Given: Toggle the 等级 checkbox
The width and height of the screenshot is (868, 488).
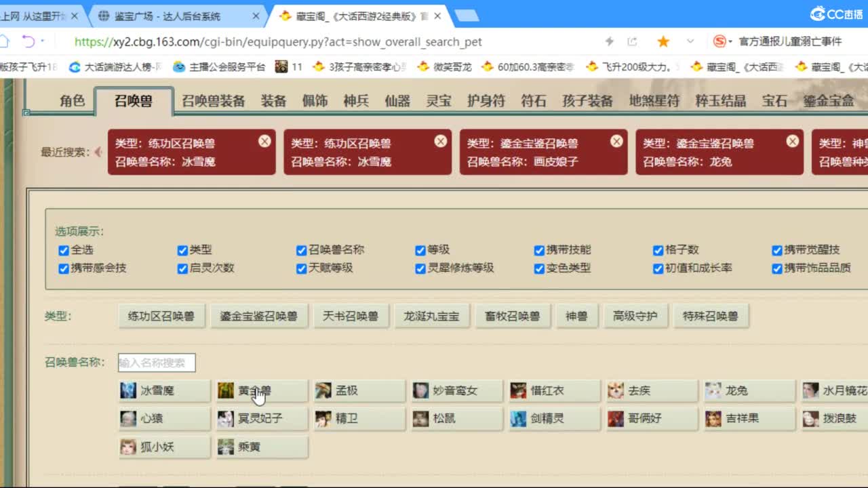Looking at the screenshot, I should (x=420, y=250).
